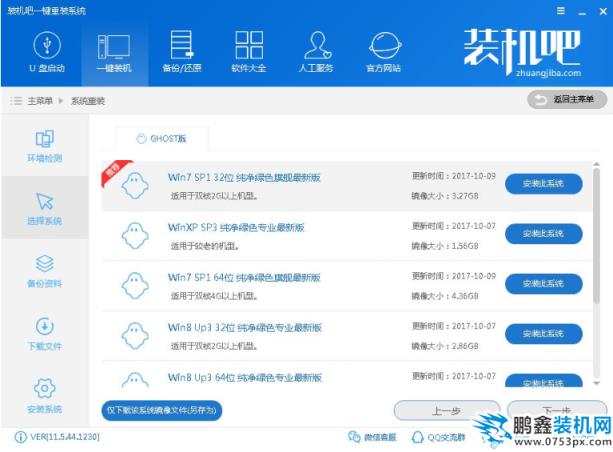Open 官方网站 globe icon
The height and width of the screenshot is (452, 613).
[384, 46]
